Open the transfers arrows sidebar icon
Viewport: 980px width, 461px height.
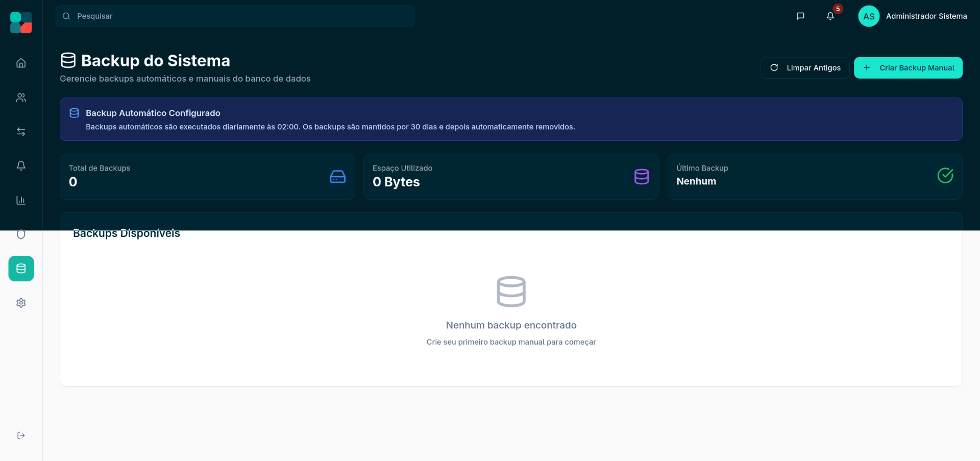point(21,132)
